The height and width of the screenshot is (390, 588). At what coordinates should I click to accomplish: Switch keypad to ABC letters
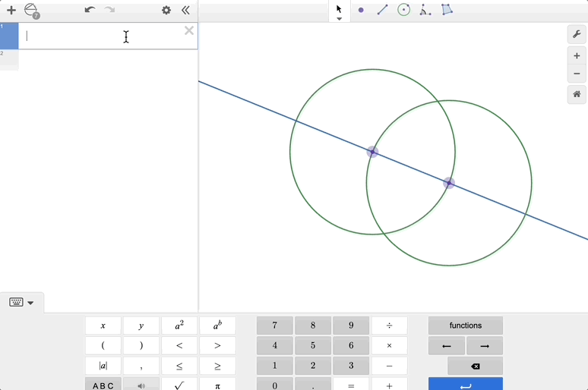click(103, 385)
